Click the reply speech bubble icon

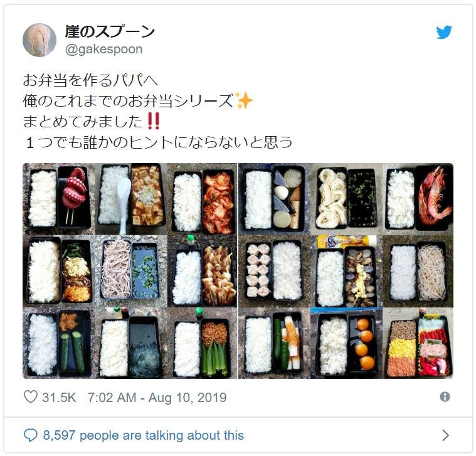31,435
